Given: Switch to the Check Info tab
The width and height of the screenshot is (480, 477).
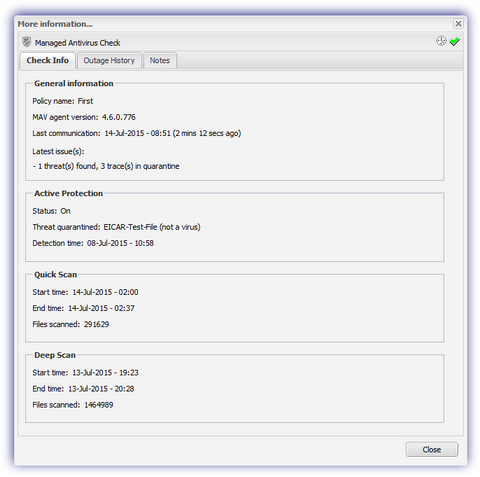Looking at the screenshot, I should (47, 60).
